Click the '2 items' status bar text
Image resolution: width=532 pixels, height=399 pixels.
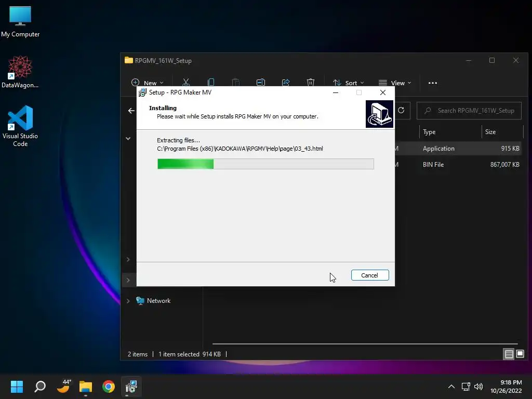coord(137,354)
